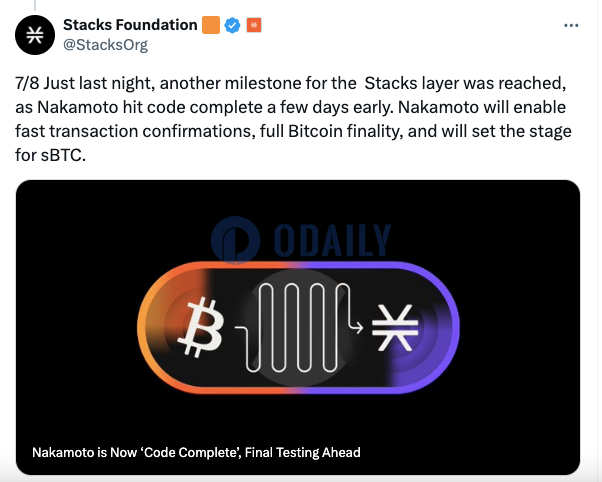Click the Bitcoin logo in the card image
This screenshot has height=482, width=602.
[200, 328]
